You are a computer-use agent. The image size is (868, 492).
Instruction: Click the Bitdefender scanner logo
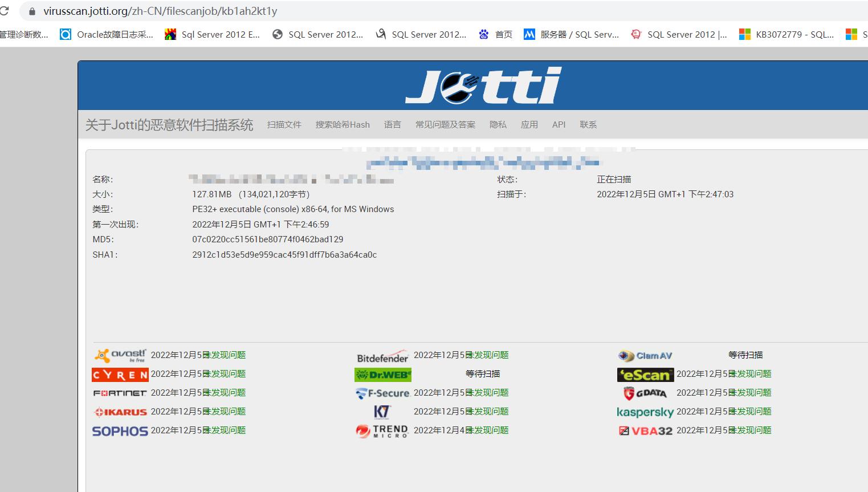pos(382,356)
